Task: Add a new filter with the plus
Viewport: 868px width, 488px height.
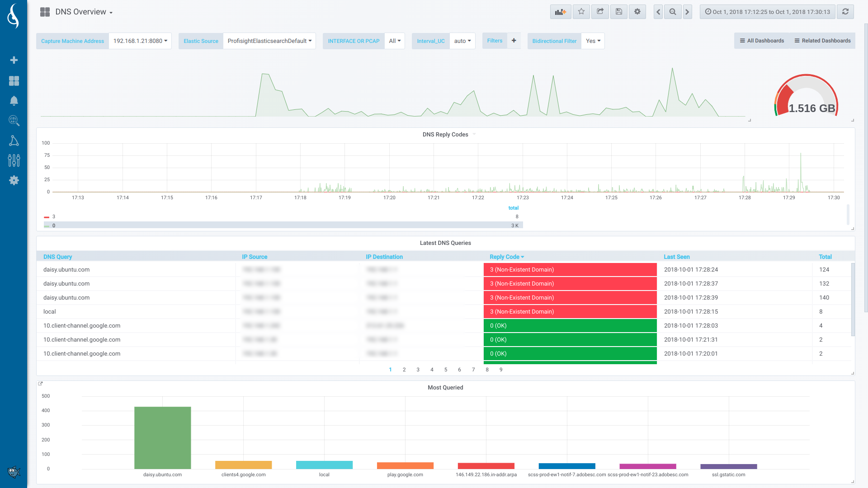Action: (x=514, y=41)
